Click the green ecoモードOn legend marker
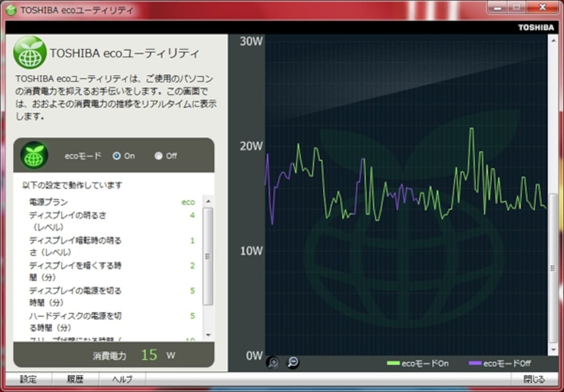The height and width of the screenshot is (392, 564). click(393, 363)
